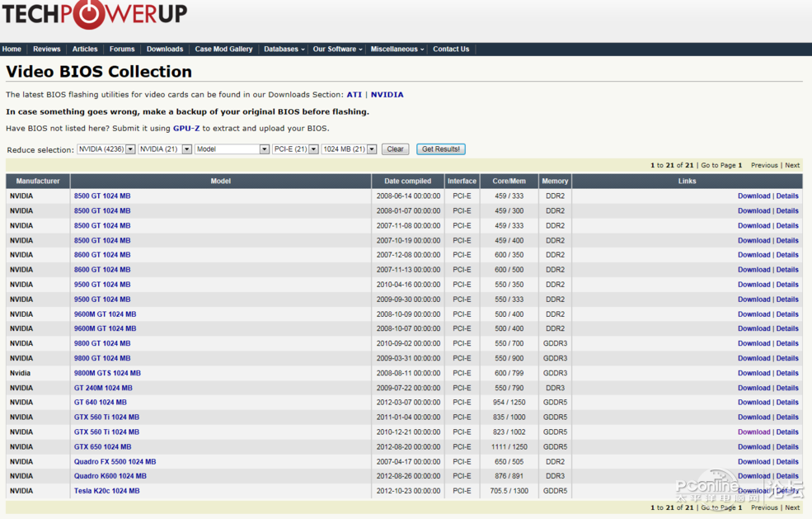812x519 pixels.
Task: Go to Reviews section
Action: pos(47,50)
